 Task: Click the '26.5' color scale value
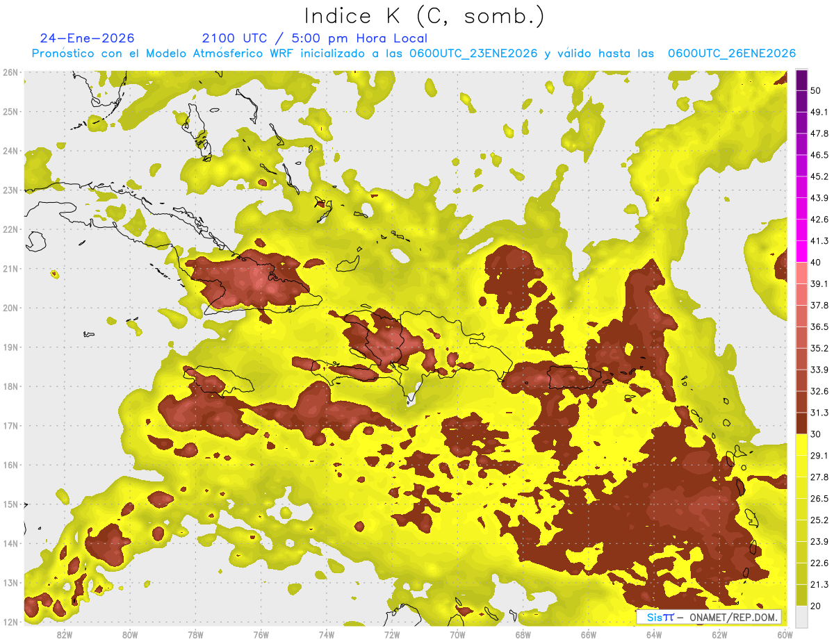[819, 498]
